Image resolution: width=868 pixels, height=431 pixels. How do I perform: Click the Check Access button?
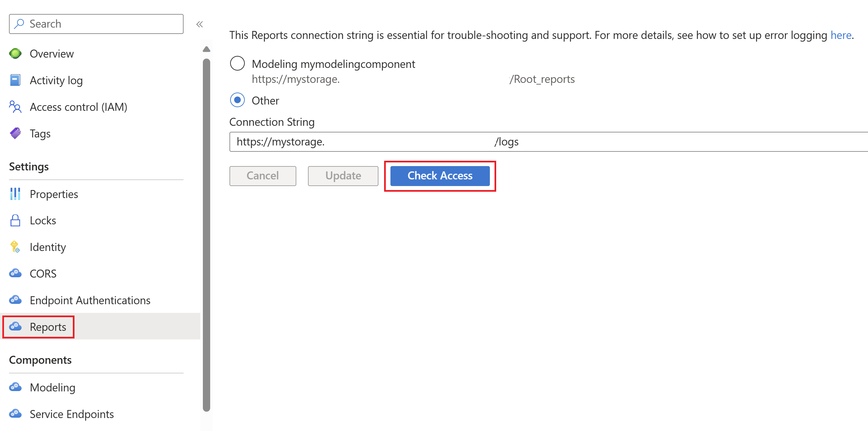click(x=441, y=175)
